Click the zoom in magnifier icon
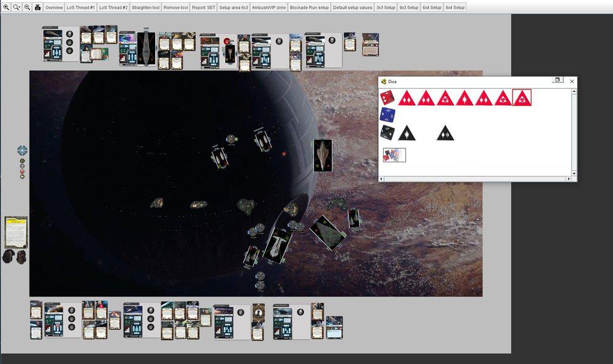This screenshot has height=364, width=613. pos(6,7)
